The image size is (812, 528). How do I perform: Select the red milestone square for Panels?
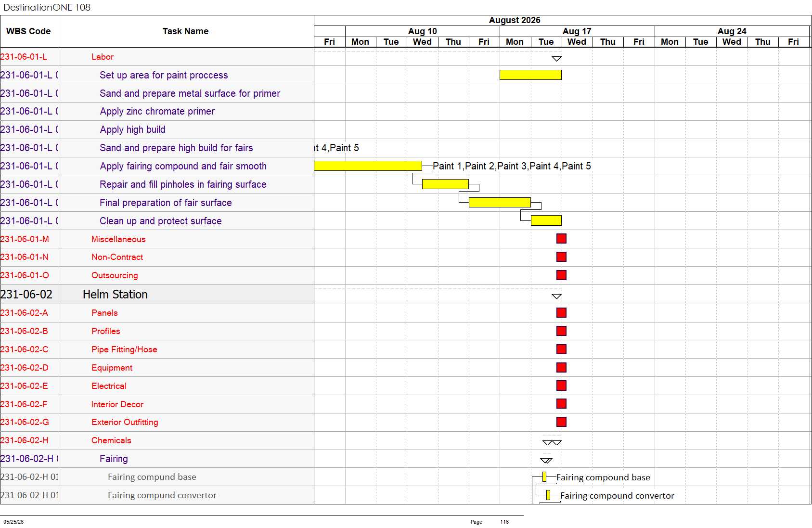pos(561,313)
